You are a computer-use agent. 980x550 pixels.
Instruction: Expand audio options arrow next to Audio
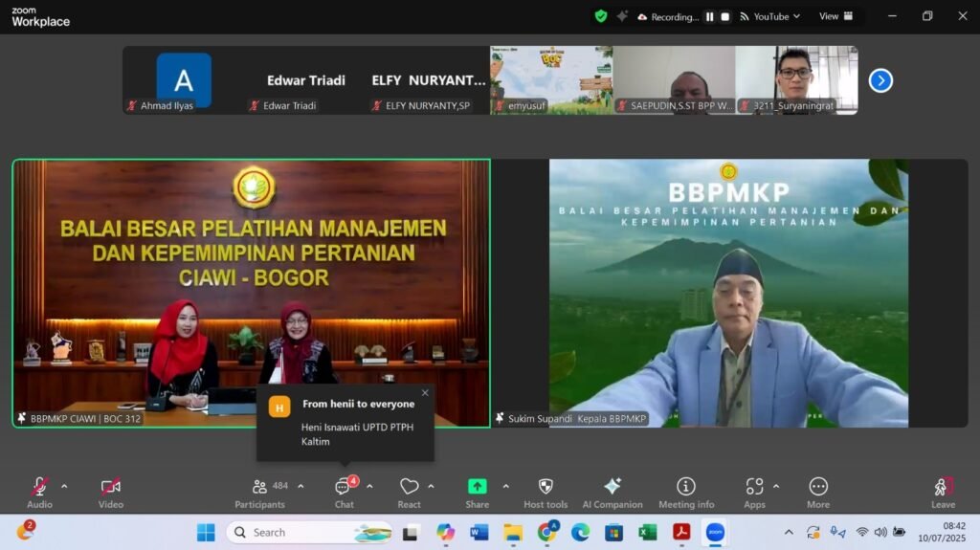click(64, 486)
